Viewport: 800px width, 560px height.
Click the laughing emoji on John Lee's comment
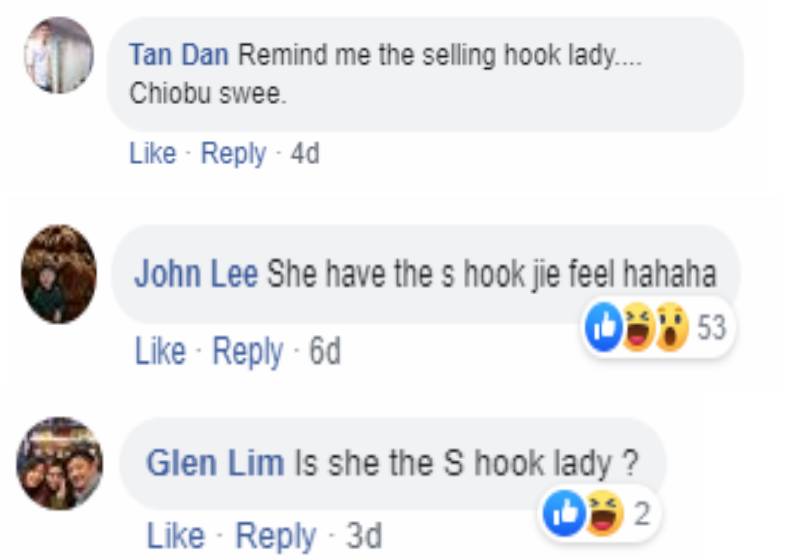tap(638, 327)
